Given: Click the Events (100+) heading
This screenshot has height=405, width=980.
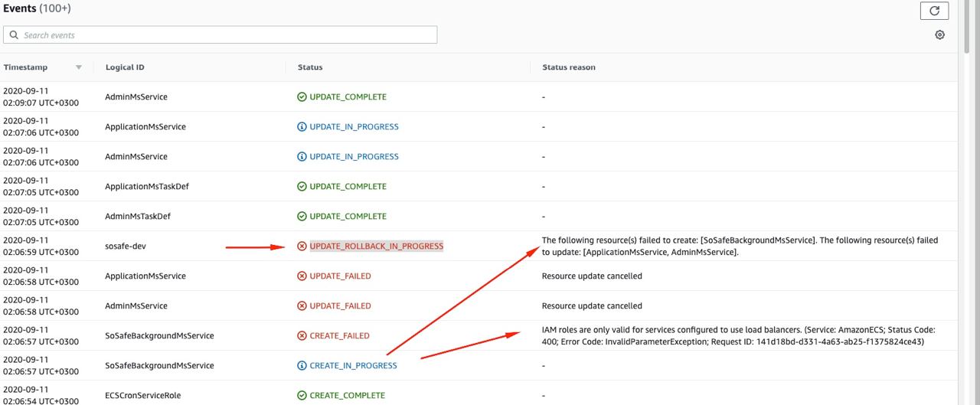Looking at the screenshot, I should coord(37,8).
